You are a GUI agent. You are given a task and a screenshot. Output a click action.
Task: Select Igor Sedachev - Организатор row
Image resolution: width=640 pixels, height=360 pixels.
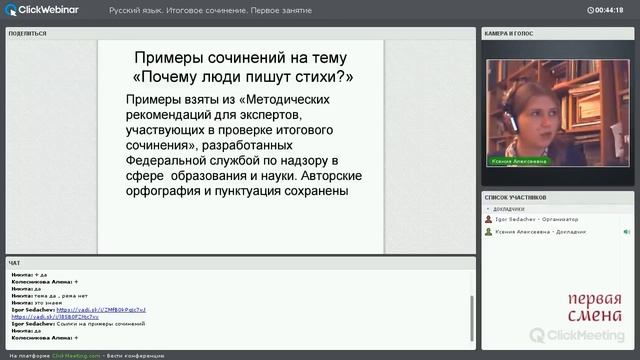click(558, 219)
